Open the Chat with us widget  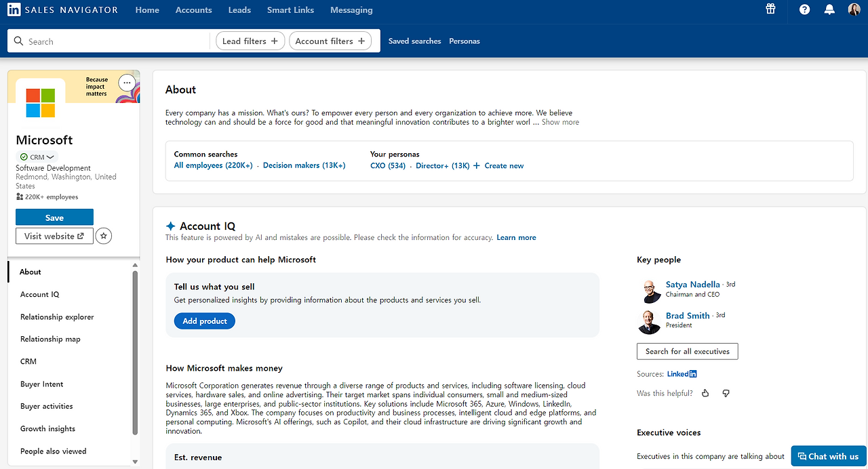(828, 455)
